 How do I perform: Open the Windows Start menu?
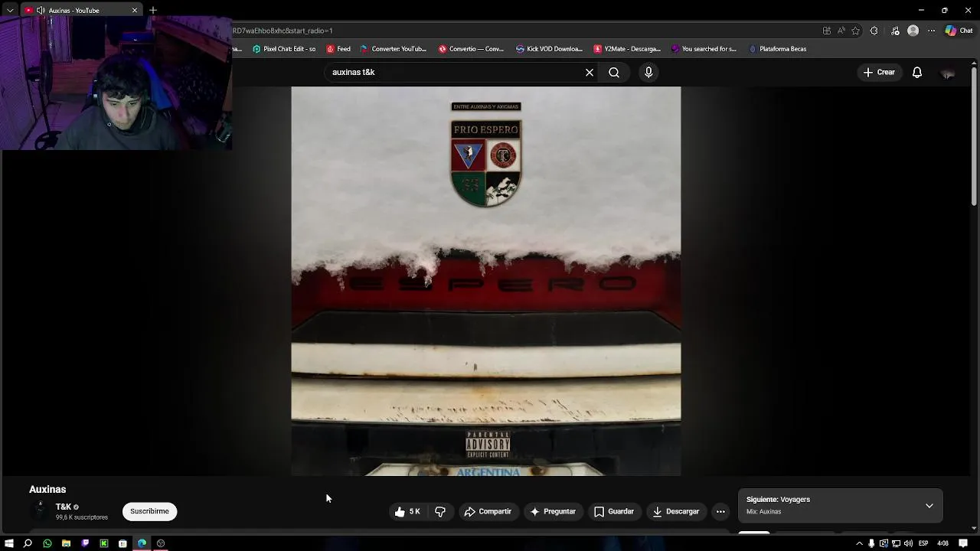point(9,543)
